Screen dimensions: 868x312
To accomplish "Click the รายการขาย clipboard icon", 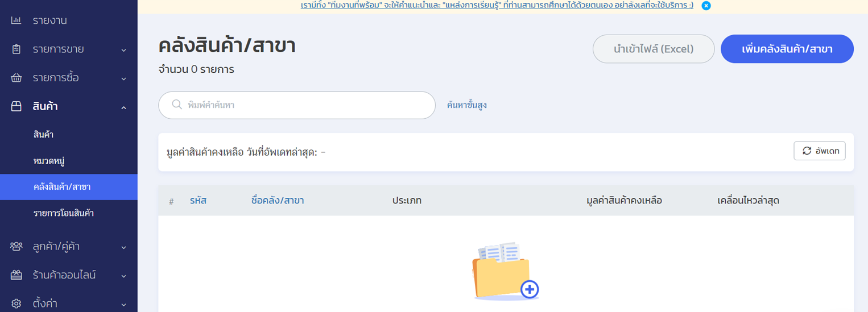I will pos(16,49).
